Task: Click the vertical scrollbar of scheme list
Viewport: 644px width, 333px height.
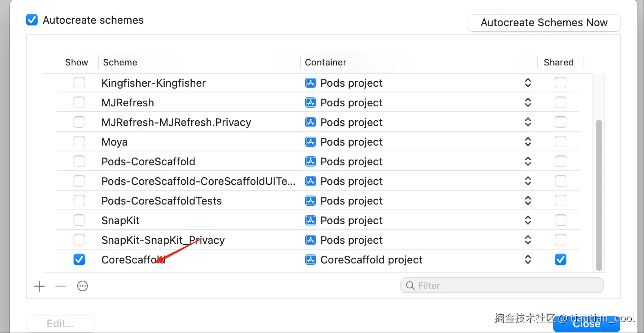Action: (599, 195)
